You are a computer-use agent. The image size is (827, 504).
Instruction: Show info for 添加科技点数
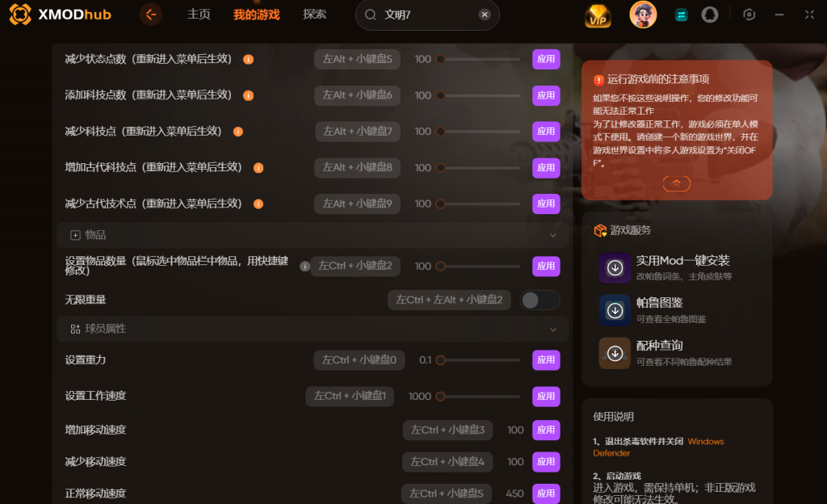pyautogui.click(x=248, y=95)
